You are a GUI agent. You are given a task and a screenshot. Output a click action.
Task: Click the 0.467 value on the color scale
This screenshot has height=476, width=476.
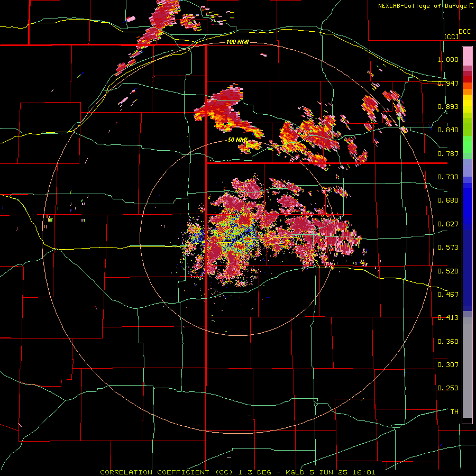coord(448,294)
